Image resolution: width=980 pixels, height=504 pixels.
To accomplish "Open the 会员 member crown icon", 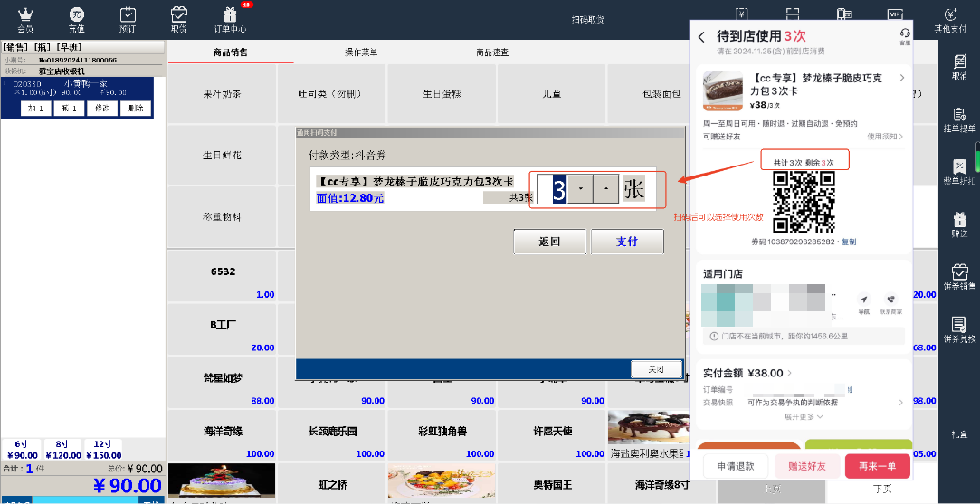I will pyautogui.click(x=25, y=20).
